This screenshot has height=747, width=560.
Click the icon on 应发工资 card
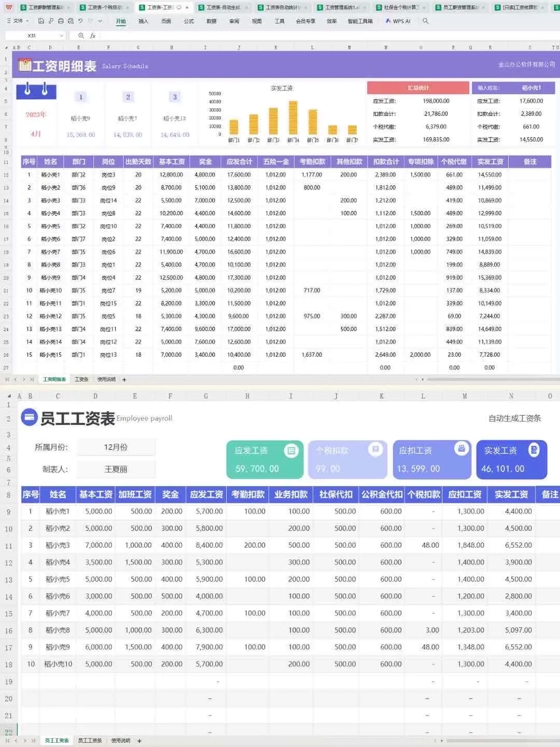pos(291,451)
